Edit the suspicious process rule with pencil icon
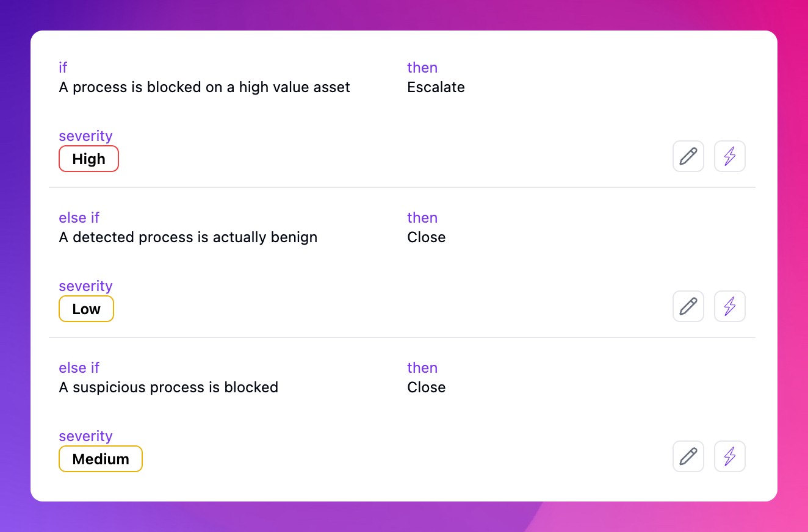This screenshot has width=808, height=532. coord(688,456)
